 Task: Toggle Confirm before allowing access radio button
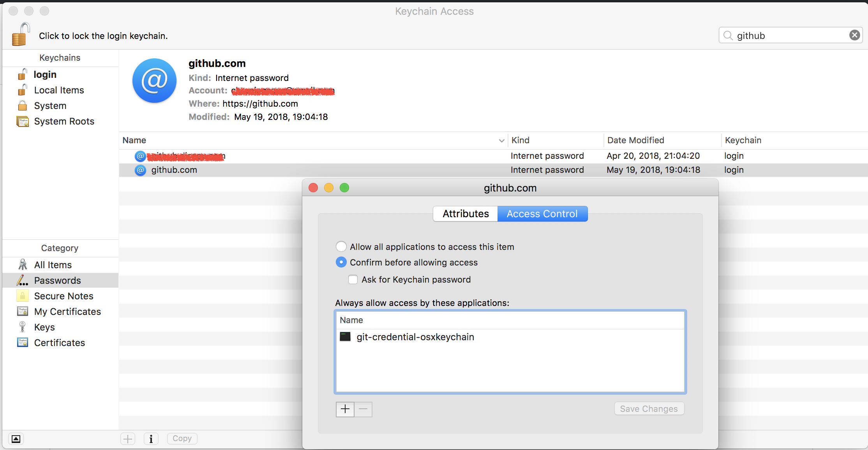coord(340,262)
